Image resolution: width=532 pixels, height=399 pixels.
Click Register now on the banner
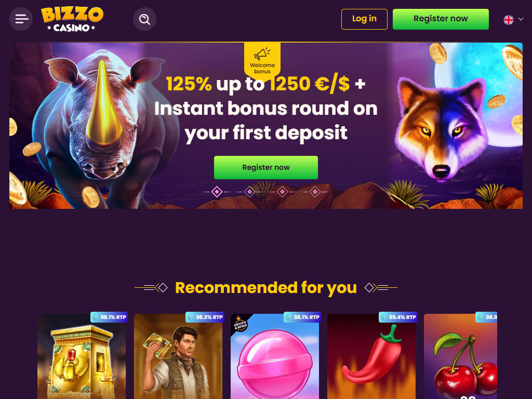[x=266, y=167]
